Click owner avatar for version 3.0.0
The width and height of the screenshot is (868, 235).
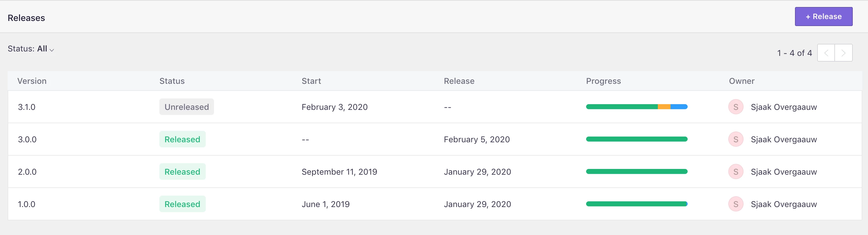tap(736, 139)
